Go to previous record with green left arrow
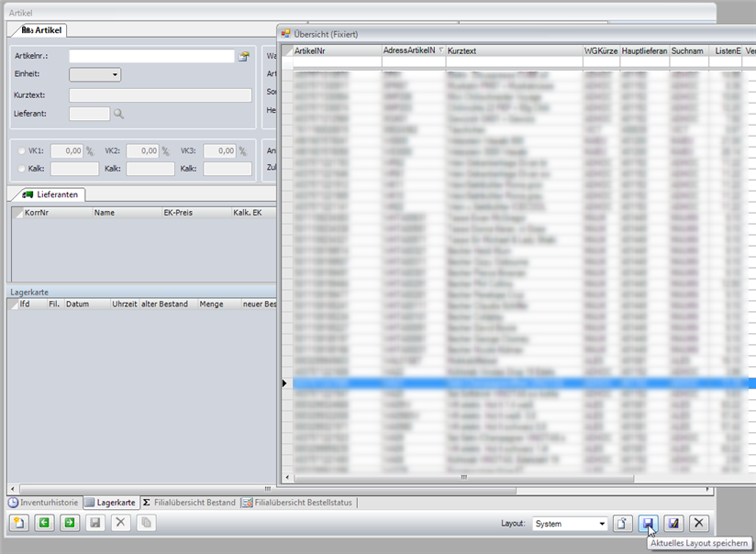This screenshot has height=554, width=756. click(44, 523)
